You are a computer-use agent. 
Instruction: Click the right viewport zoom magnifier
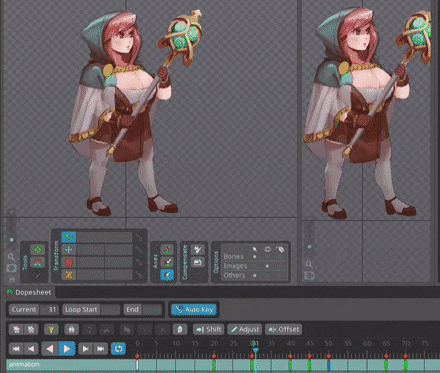(x=309, y=264)
